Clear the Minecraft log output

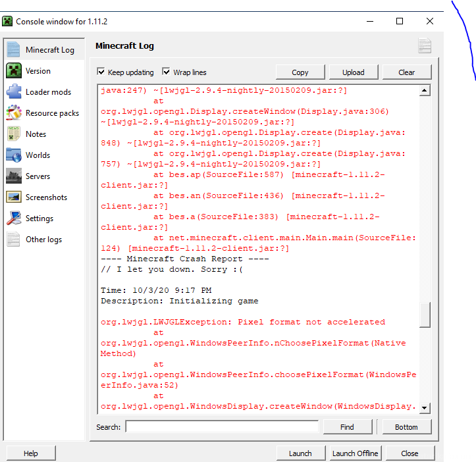406,72
